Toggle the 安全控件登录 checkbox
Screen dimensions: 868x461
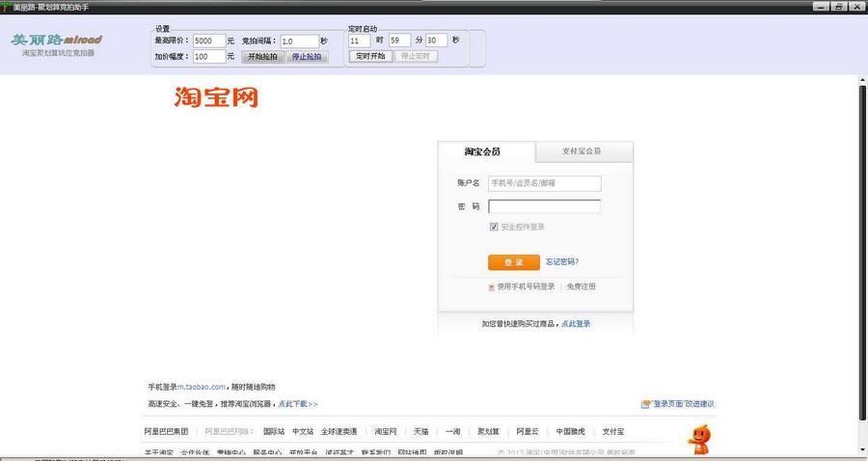pos(495,227)
